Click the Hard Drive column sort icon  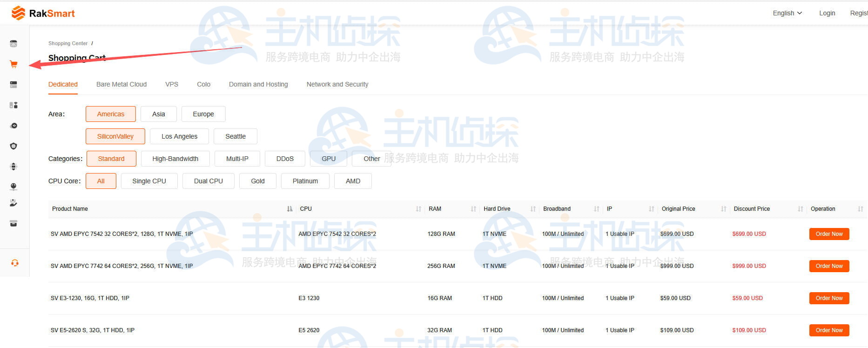click(x=533, y=209)
